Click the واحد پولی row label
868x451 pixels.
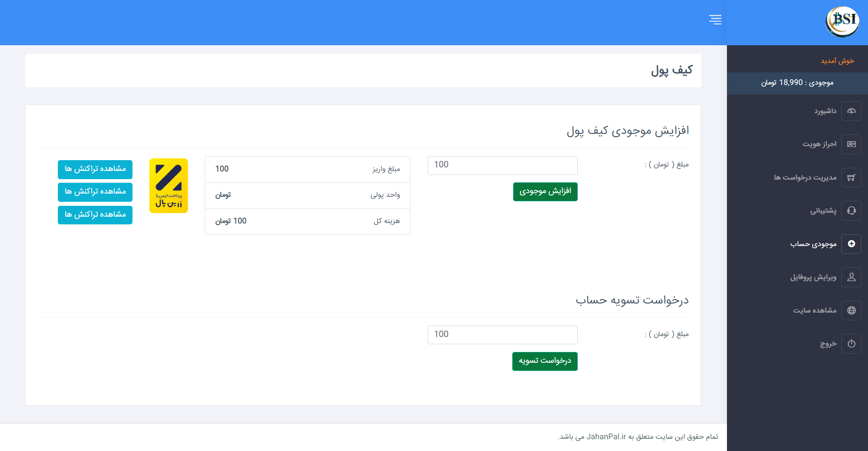385,195
